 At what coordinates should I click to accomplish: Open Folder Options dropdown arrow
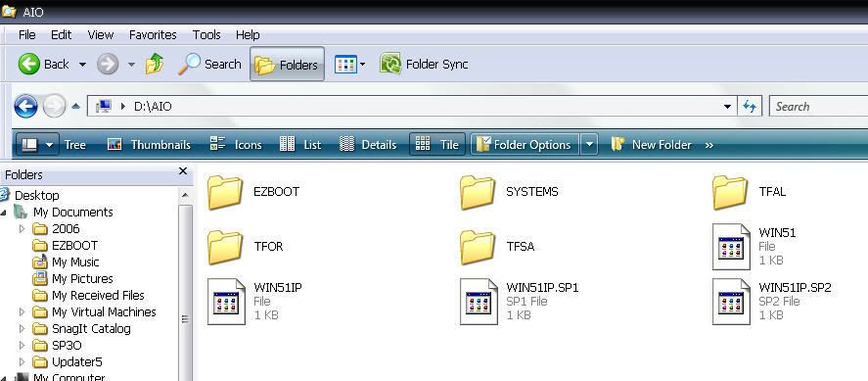point(589,145)
